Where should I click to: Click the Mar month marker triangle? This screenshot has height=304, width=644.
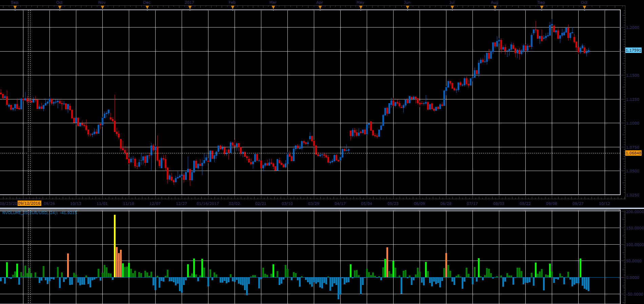(273, 8)
